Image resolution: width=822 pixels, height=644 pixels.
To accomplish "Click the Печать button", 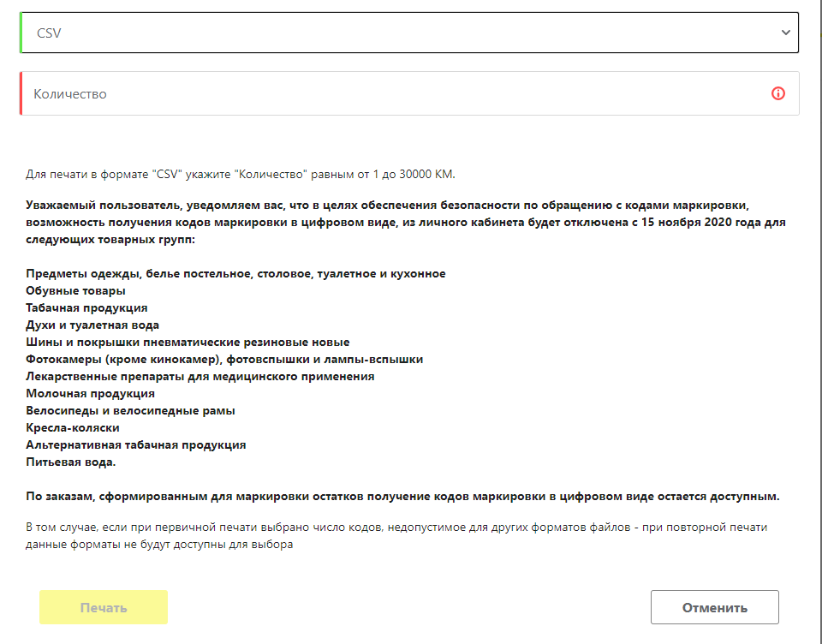I will [104, 607].
